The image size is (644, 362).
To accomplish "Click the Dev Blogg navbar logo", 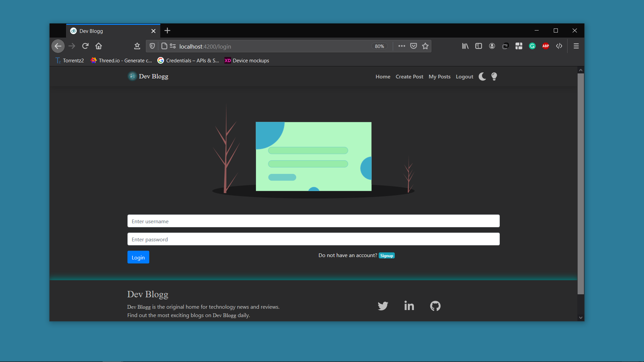I will coord(148,76).
